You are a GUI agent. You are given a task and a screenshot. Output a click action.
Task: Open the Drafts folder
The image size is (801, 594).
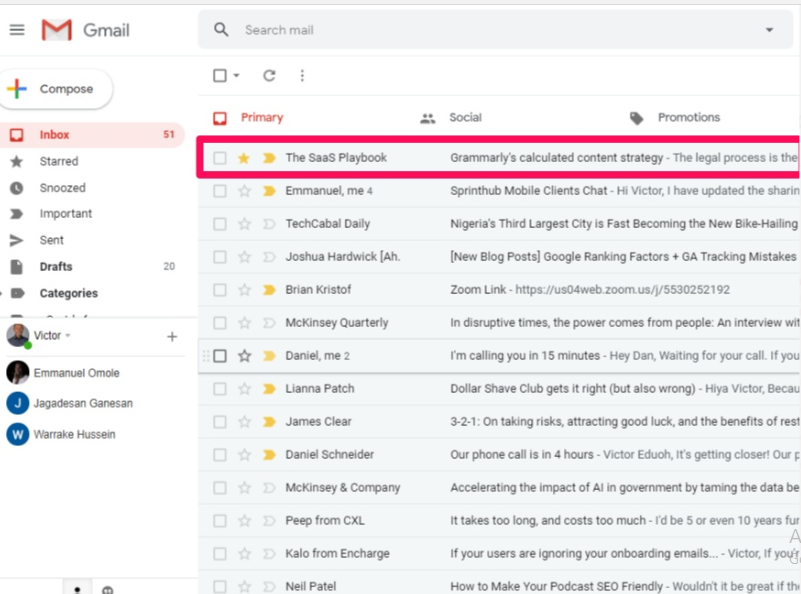56,267
